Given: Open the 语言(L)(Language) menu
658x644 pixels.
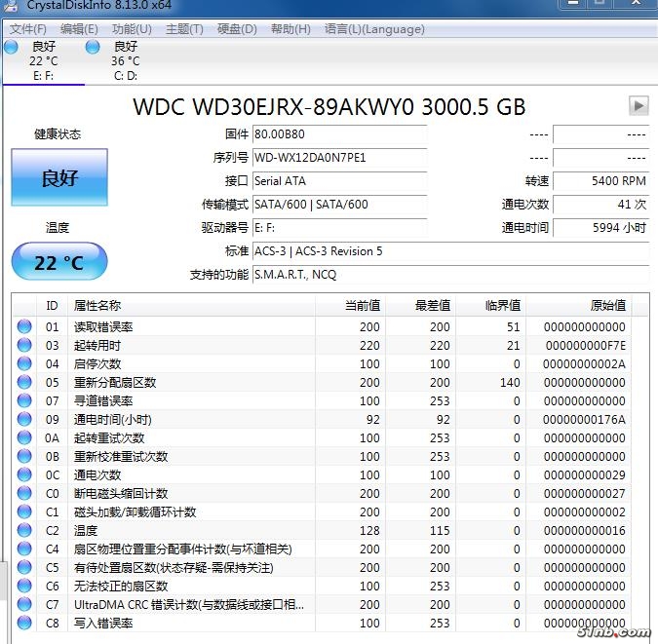Looking at the screenshot, I should click(374, 29).
